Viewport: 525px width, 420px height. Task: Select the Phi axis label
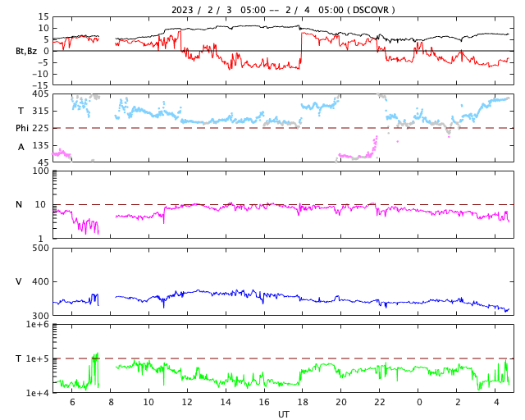pos(22,128)
